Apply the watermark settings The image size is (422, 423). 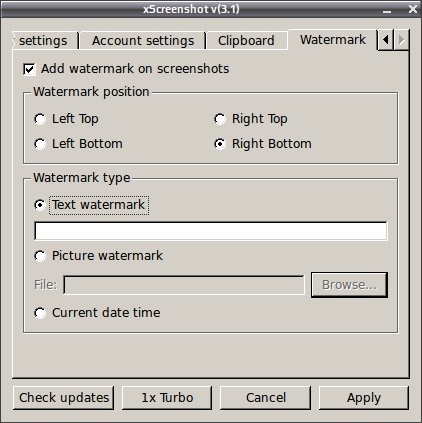pyautogui.click(x=364, y=398)
